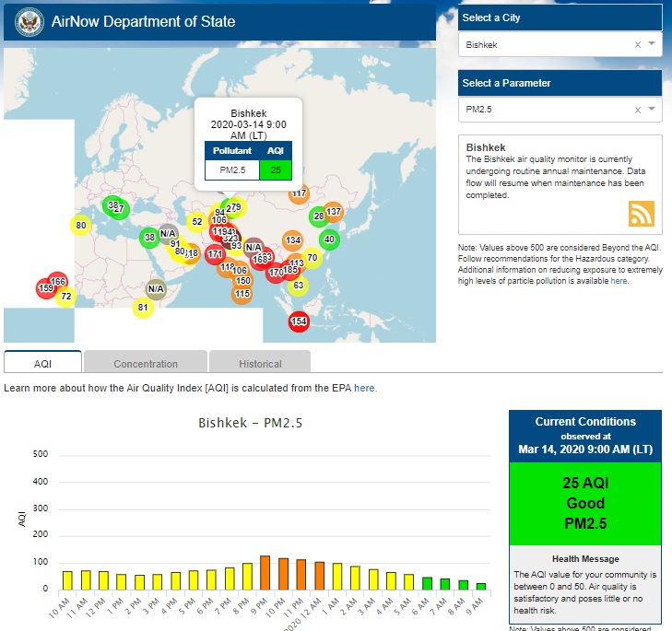Click the Department of State seal logo

pyautogui.click(x=29, y=21)
